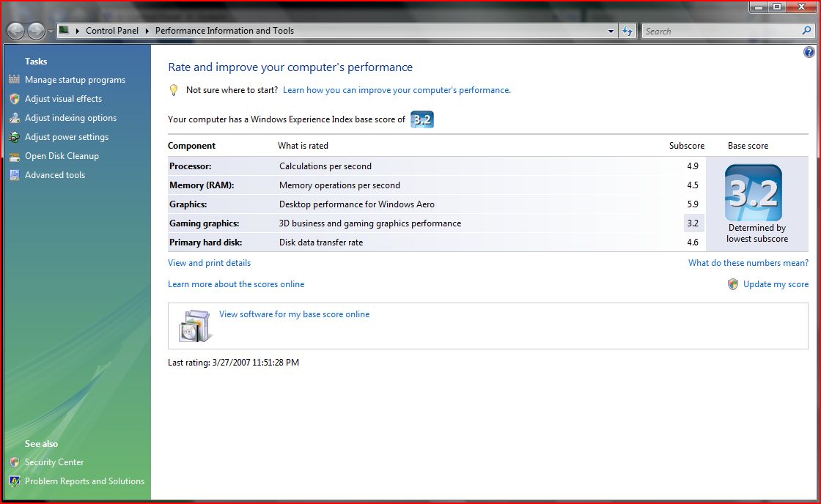The width and height of the screenshot is (821, 504).
Task: Click the Security Center shield icon
Action: point(15,463)
